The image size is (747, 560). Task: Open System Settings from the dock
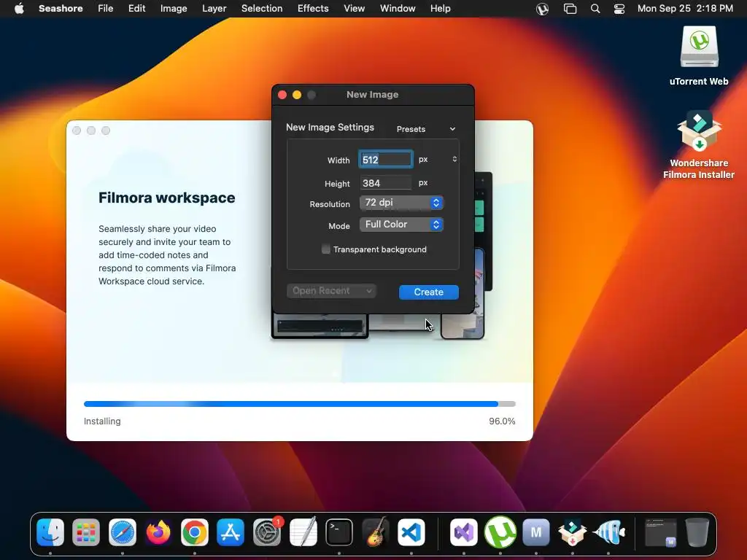pyautogui.click(x=267, y=532)
